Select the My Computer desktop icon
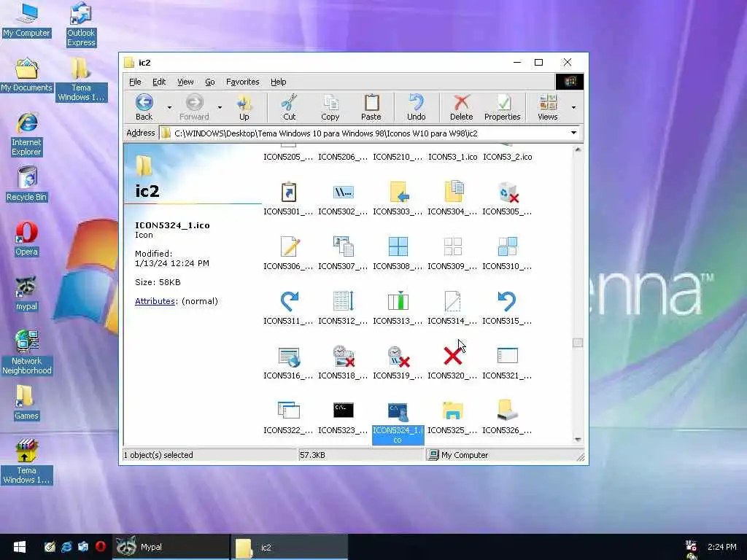747x560 pixels. [26, 20]
